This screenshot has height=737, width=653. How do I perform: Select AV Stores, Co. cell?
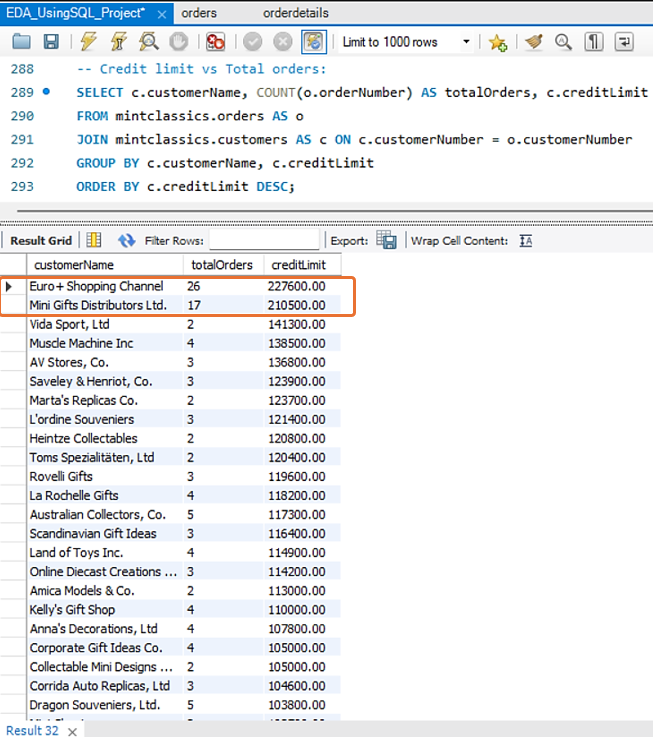(105, 362)
